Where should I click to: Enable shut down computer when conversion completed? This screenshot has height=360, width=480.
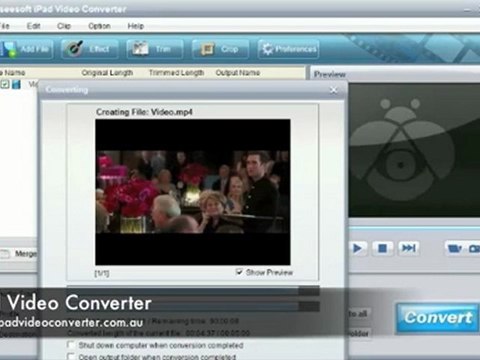coord(71,344)
